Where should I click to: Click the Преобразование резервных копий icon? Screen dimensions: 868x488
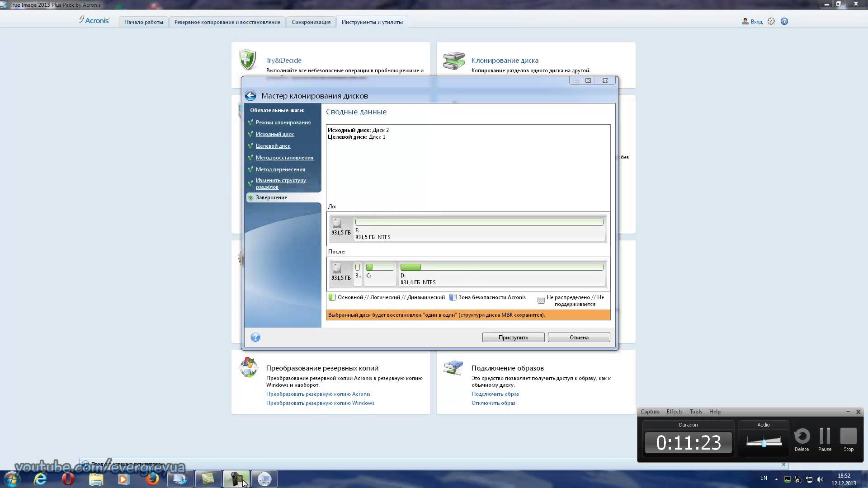pos(248,367)
